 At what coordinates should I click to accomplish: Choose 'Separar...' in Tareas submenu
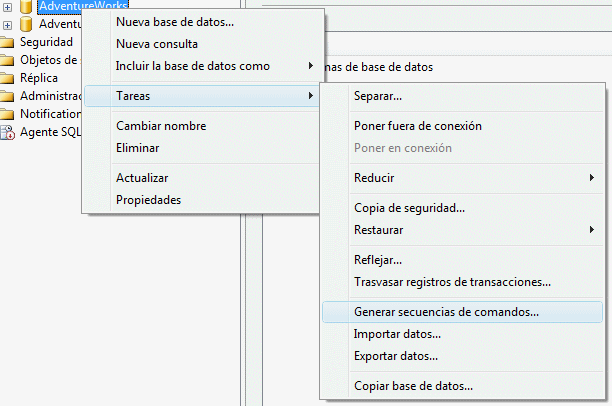tap(463, 96)
